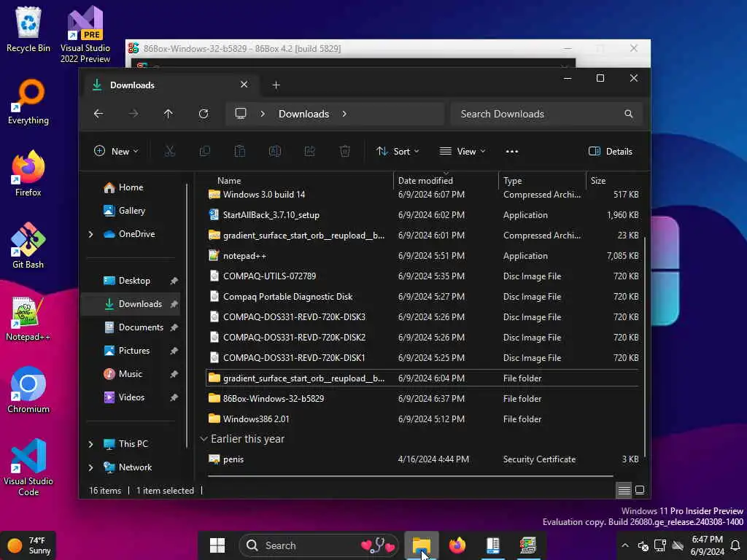This screenshot has height=560, width=747.
Task: Click the Delete trash icon
Action: click(345, 152)
